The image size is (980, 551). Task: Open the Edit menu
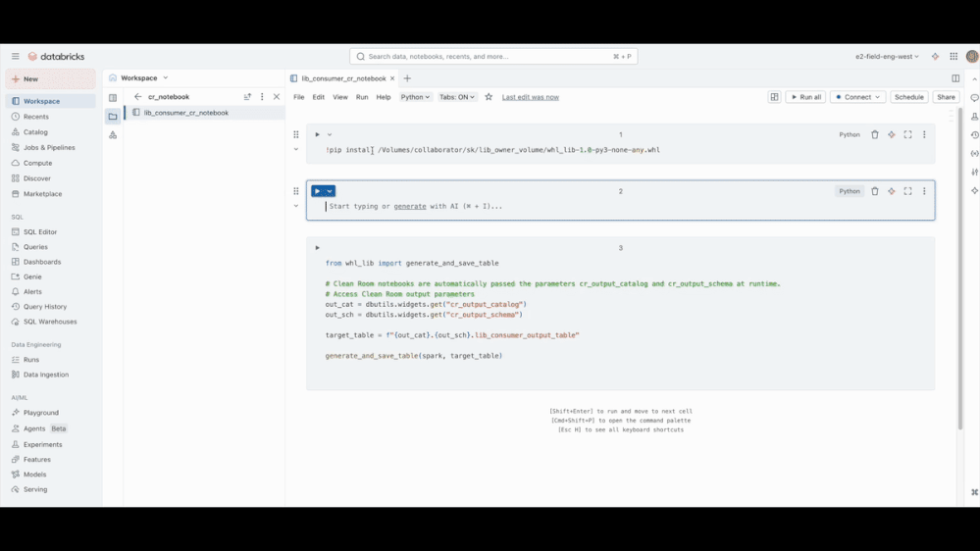point(318,97)
